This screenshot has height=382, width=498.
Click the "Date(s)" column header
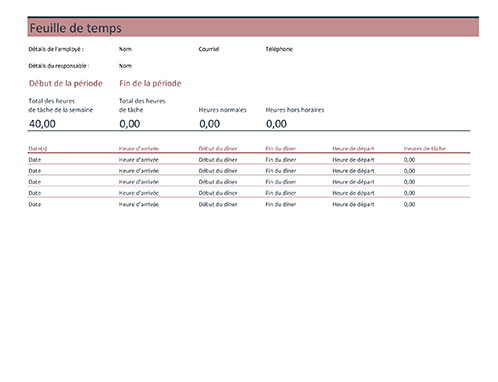(x=38, y=148)
